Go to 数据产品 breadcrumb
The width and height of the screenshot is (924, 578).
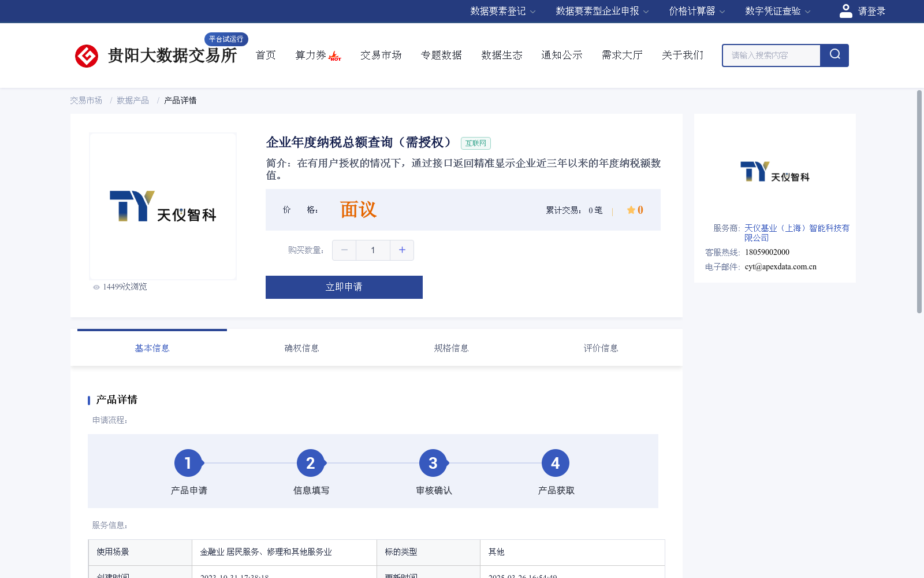point(133,101)
